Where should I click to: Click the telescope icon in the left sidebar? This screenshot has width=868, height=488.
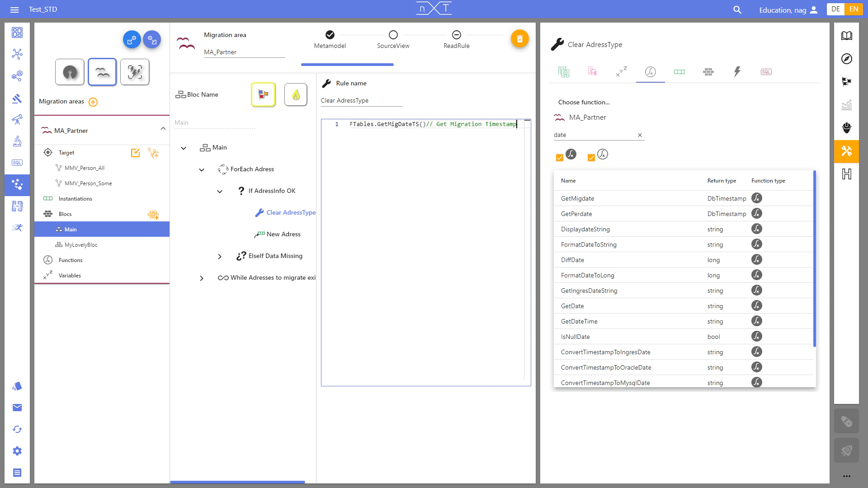pos(17,119)
